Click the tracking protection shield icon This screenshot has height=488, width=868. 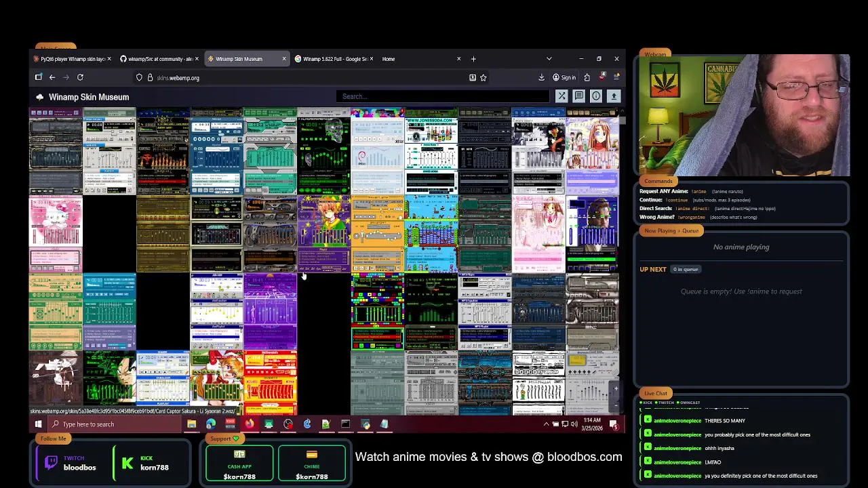coord(139,77)
